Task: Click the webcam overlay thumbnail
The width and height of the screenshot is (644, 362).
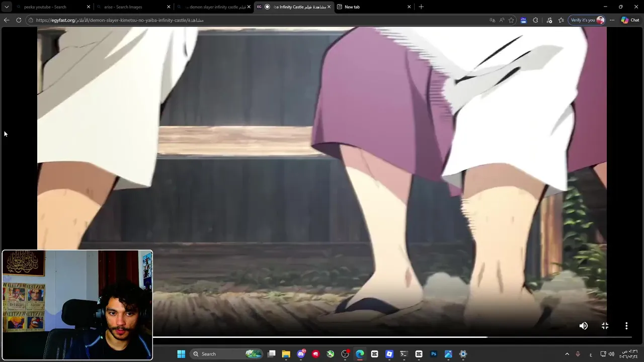Action: pyautogui.click(x=77, y=305)
